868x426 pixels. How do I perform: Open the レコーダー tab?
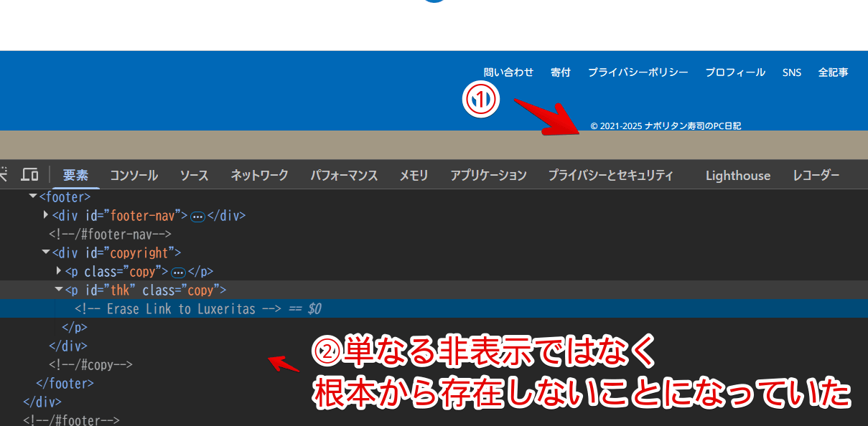point(816,175)
